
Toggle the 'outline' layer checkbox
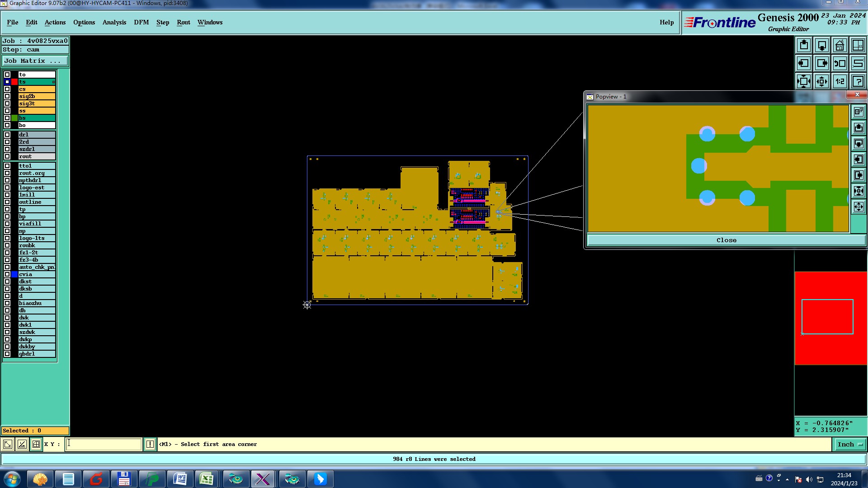tap(7, 202)
